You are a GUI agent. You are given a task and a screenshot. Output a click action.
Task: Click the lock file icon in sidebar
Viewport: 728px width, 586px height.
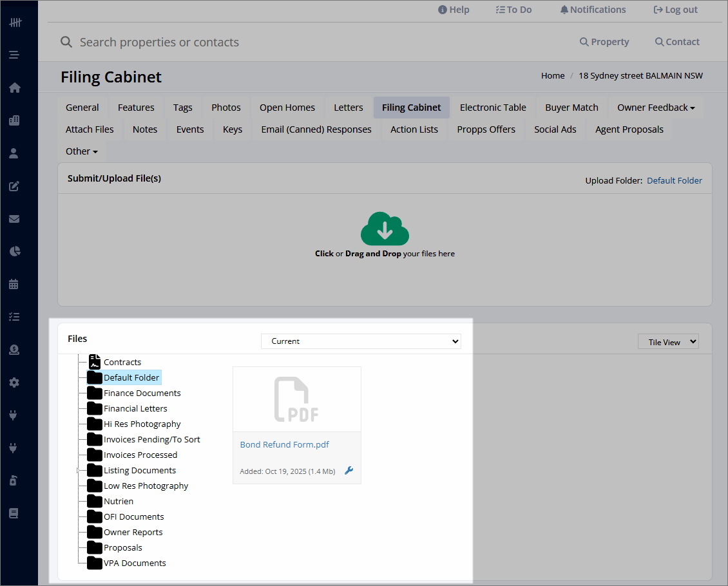click(x=14, y=480)
